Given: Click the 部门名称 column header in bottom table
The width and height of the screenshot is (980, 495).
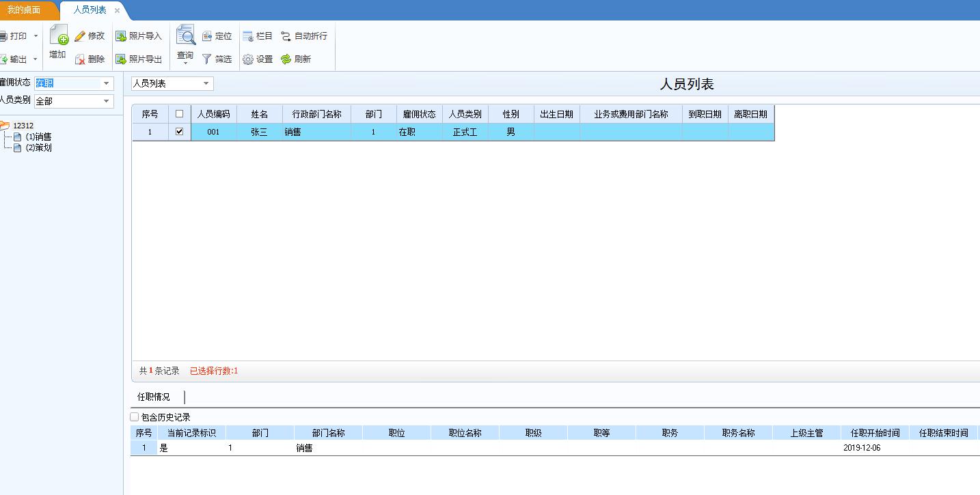Looking at the screenshot, I should coord(329,433).
